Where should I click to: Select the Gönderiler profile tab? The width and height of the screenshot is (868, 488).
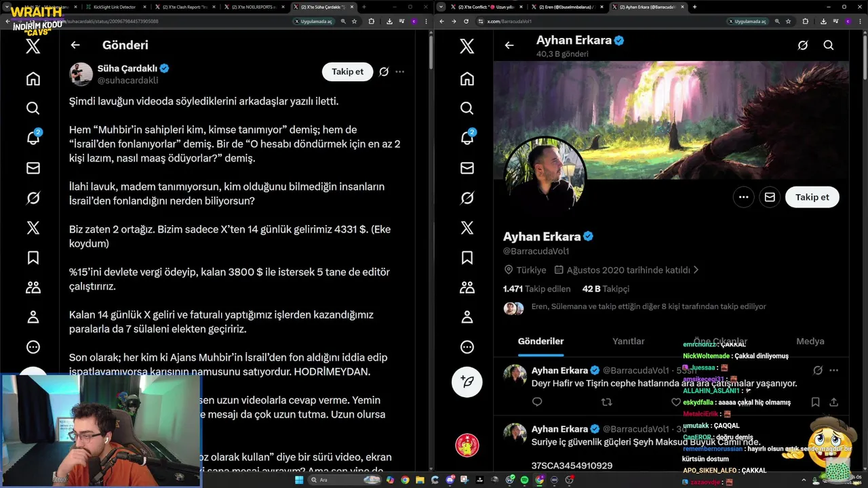click(540, 342)
